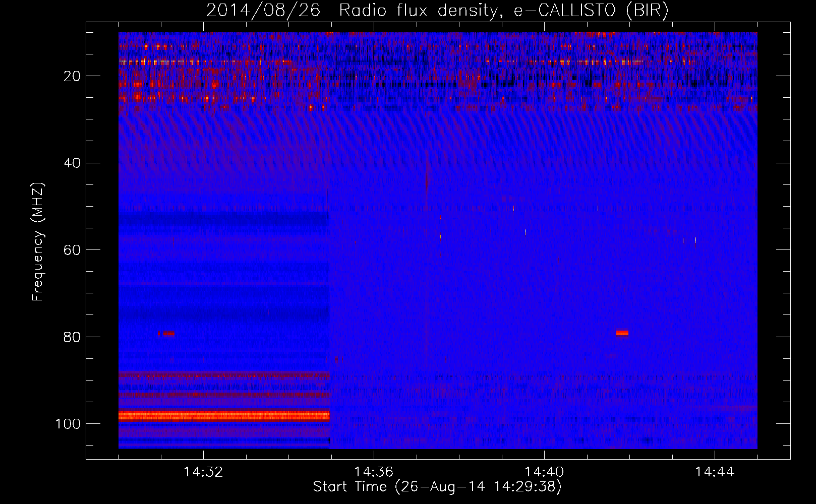
Task: Click the 20 MHz frequency tick label
Action: (72, 76)
